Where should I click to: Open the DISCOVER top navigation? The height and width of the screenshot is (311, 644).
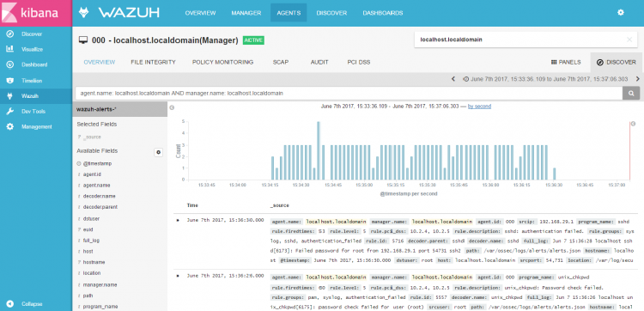tap(331, 13)
